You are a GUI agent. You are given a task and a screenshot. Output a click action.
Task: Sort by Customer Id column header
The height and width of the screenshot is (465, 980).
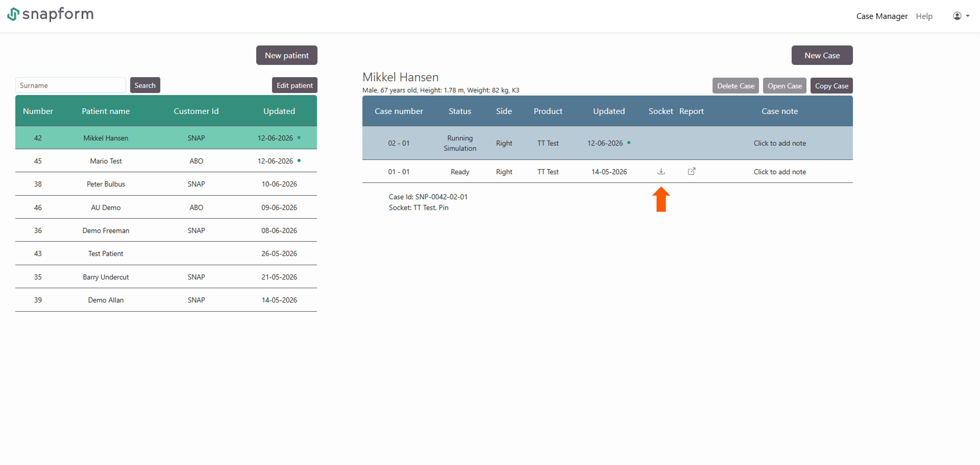tap(196, 111)
